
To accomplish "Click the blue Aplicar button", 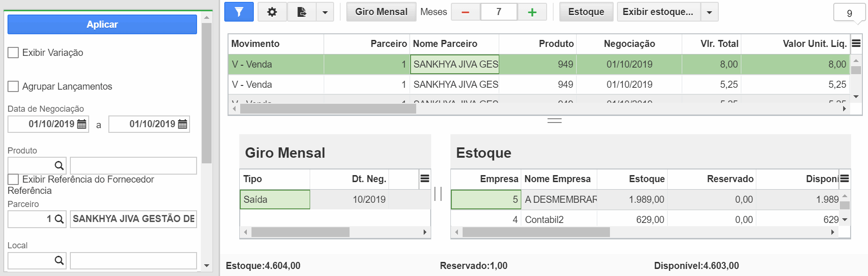I will click(x=102, y=24).
